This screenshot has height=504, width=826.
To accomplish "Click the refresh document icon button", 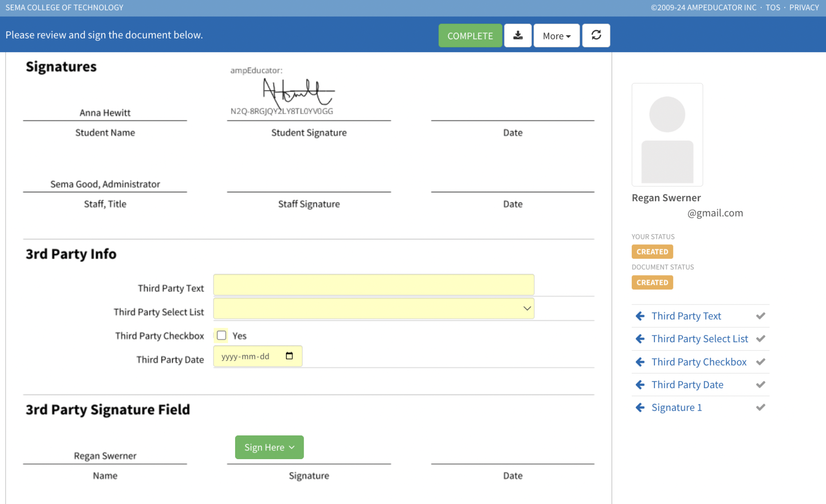I will click(596, 36).
